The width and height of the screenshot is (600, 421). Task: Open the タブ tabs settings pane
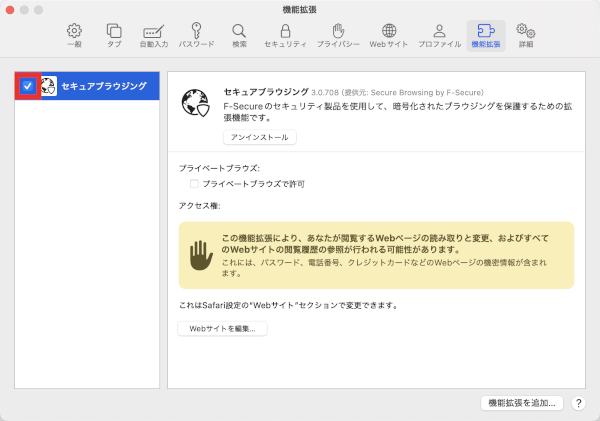[114, 36]
